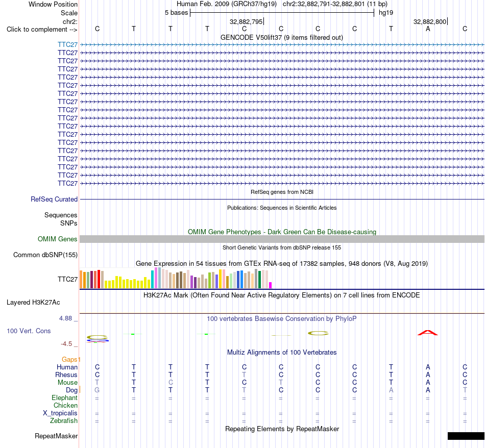Click the TTC27 label beside the GTEx bar chart
The height and width of the screenshot is (448, 485).
[67, 279]
